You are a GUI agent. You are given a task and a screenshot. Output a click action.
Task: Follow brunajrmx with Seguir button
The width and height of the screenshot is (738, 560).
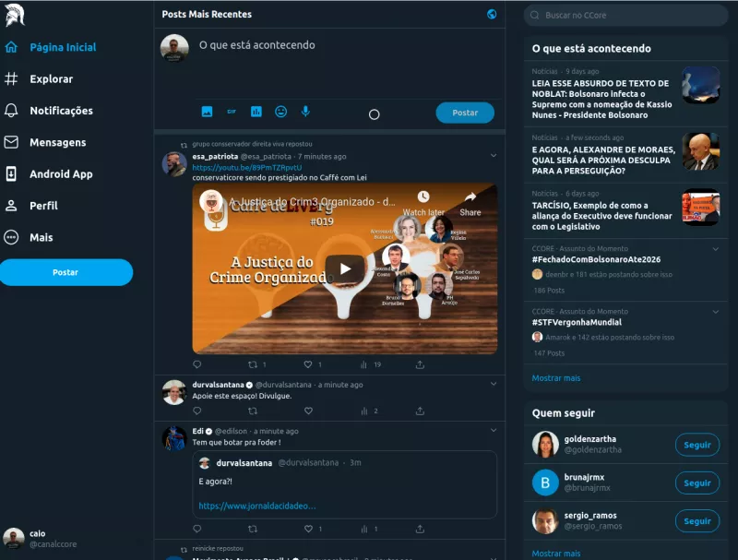(x=697, y=483)
